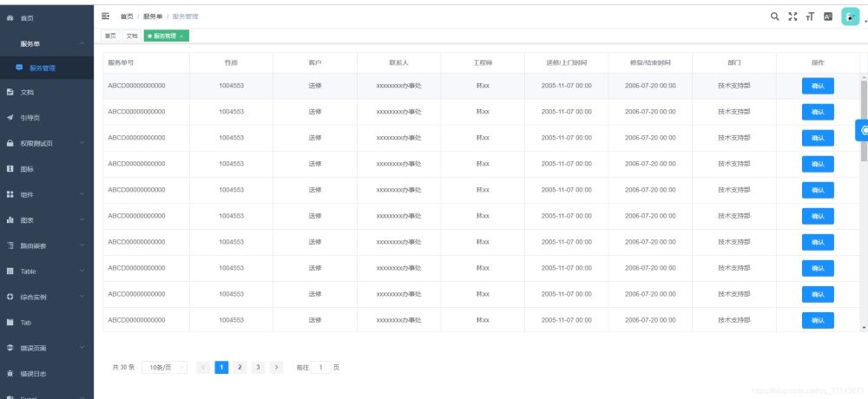Select 服务管理 in the sidebar menu
Image resolution: width=868 pixels, height=399 pixels.
tap(43, 68)
